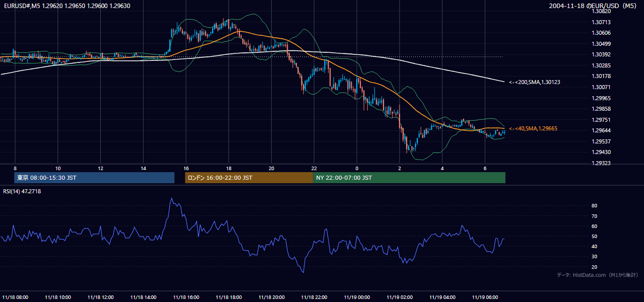
Task: Click the 1.30820 price axis label
Action: [602, 11]
